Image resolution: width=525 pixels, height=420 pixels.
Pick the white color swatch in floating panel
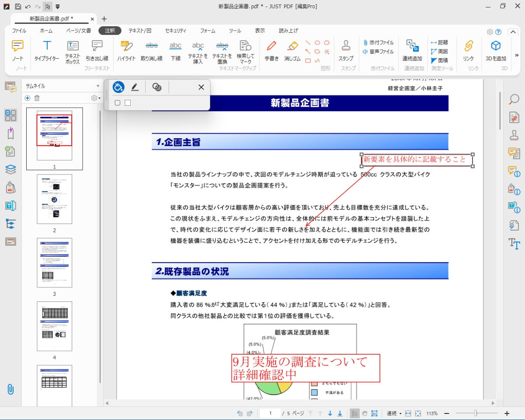click(x=128, y=103)
